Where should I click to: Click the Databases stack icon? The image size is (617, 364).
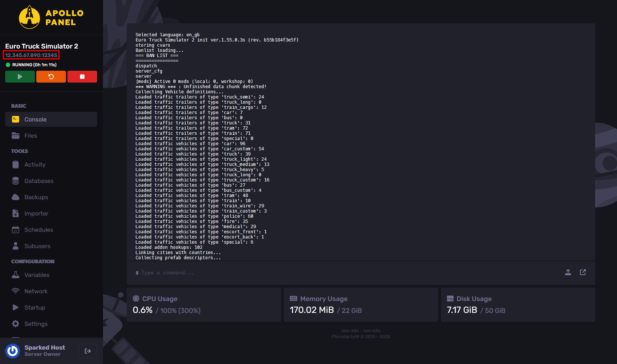coord(16,181)
